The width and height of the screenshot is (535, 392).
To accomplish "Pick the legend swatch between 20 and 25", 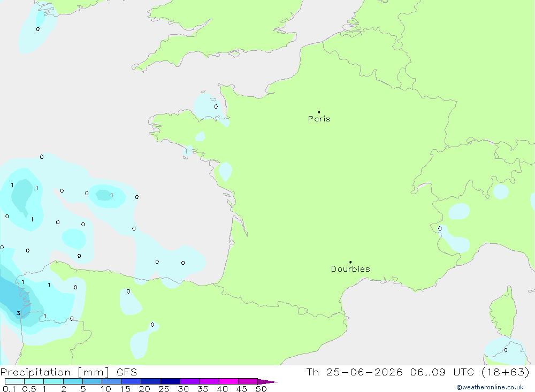I will click(x=150, y=381).
